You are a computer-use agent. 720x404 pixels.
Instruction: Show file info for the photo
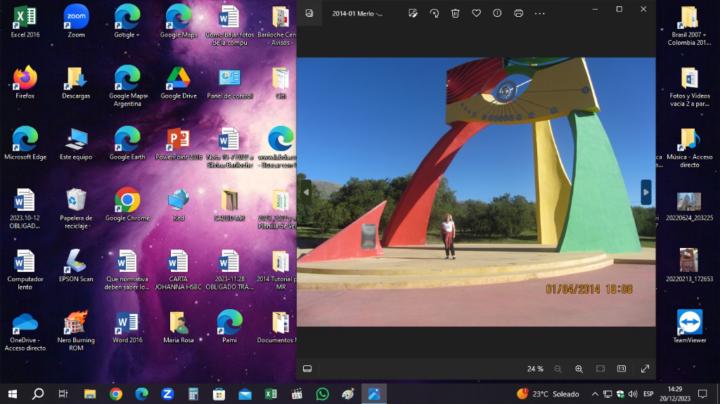click(497, 13)
